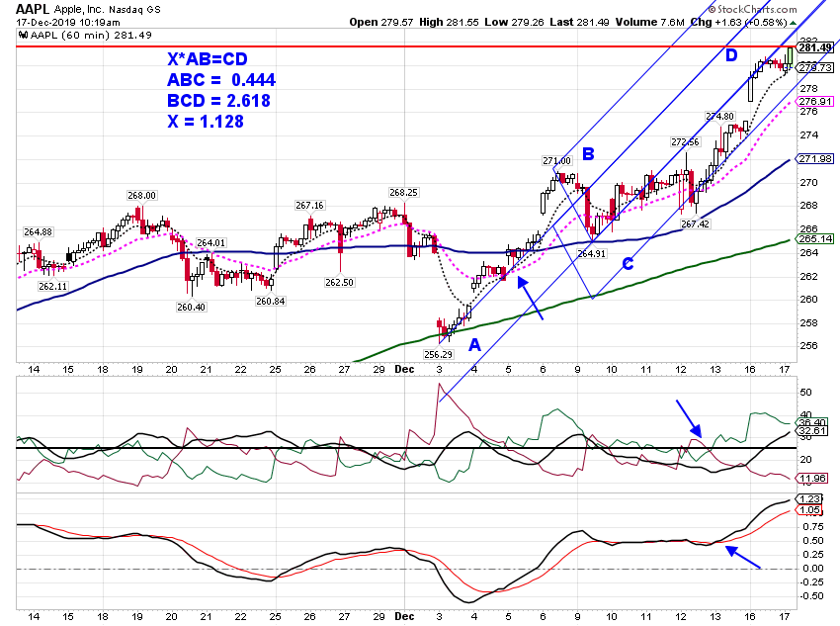Viewport: 840px width, 626px height.
Task: Click the Dec label on the main time axis
Action: click(404, 369)
